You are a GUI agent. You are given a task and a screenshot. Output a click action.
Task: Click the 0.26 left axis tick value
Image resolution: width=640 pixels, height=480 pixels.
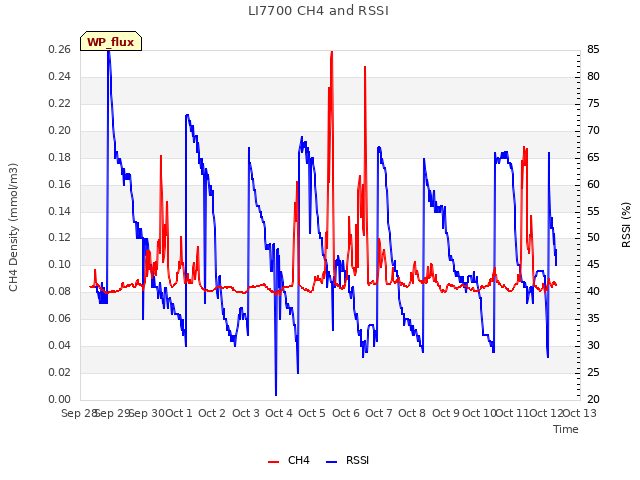59,49
